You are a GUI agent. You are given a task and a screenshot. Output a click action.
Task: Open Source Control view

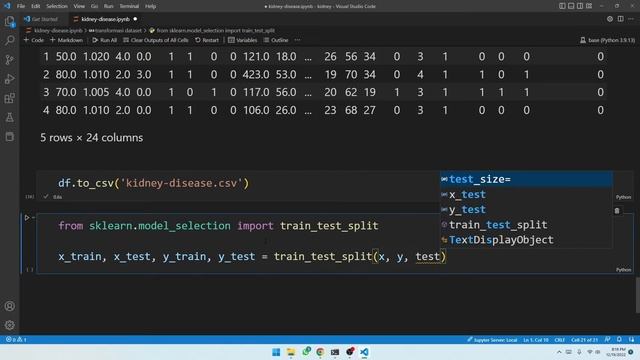pyautogui.click(x=9, y=60)
